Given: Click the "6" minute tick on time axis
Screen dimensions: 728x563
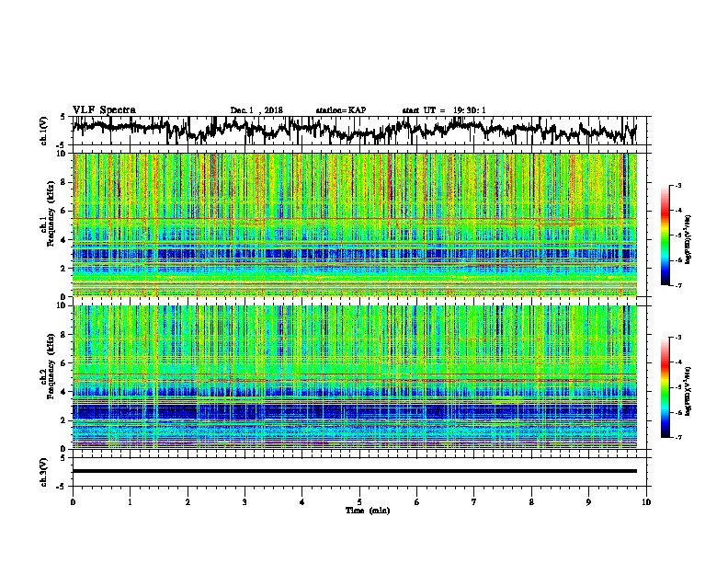Looking at the screenshot, I should pyautogui.click(x=417, y=502).
